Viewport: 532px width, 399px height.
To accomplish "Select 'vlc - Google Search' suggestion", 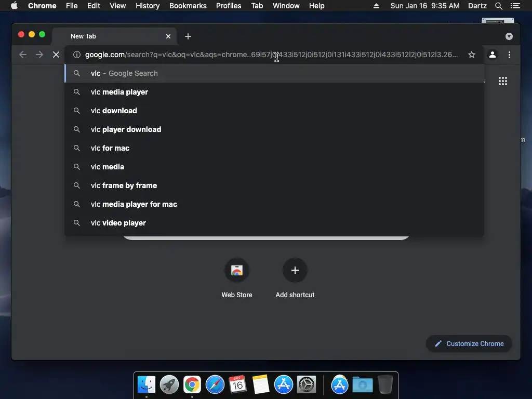I will [x=274, y=73].
